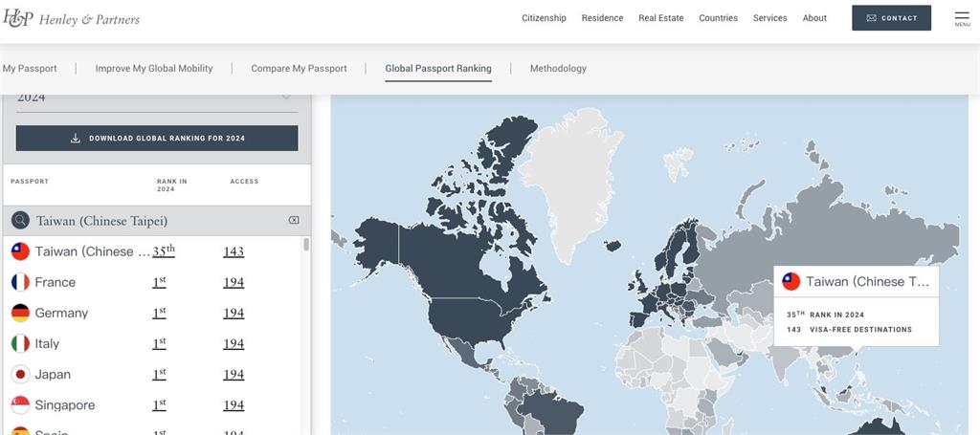Open the Services menu
980x435 pixels.
(x=770, y=18)
